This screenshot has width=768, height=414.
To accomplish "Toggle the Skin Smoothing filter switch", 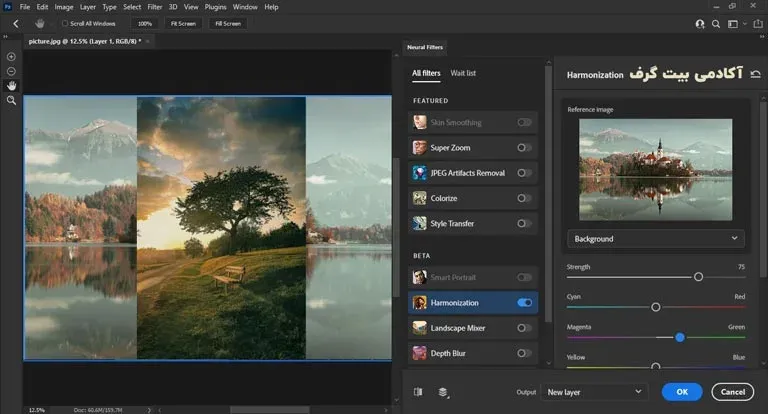I will pos(524,122).
